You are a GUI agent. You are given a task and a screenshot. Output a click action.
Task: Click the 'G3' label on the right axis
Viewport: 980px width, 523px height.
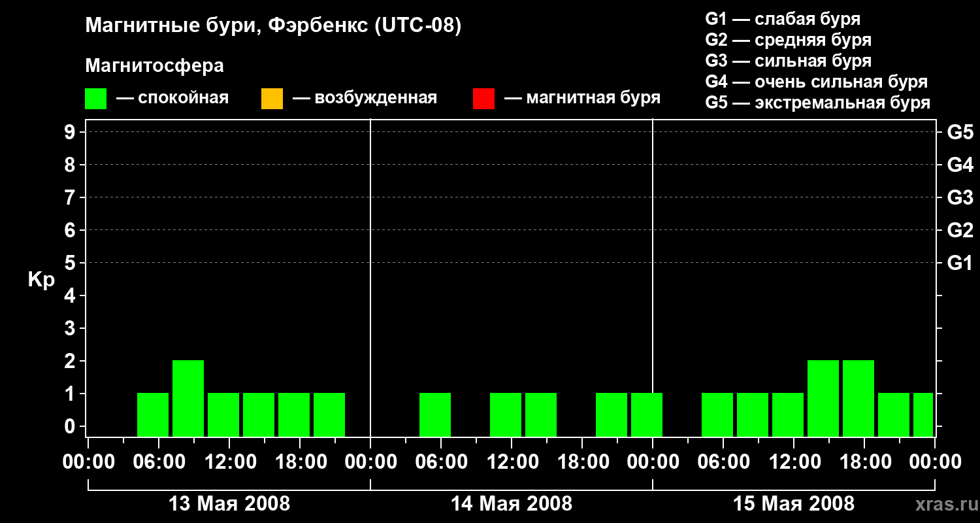pyautogui.click(x=960, y=197)
